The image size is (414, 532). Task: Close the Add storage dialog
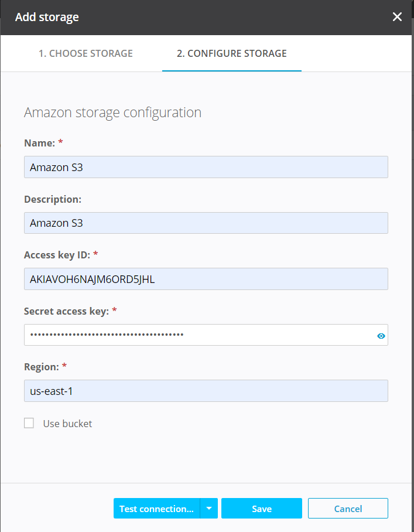point(397,17)
